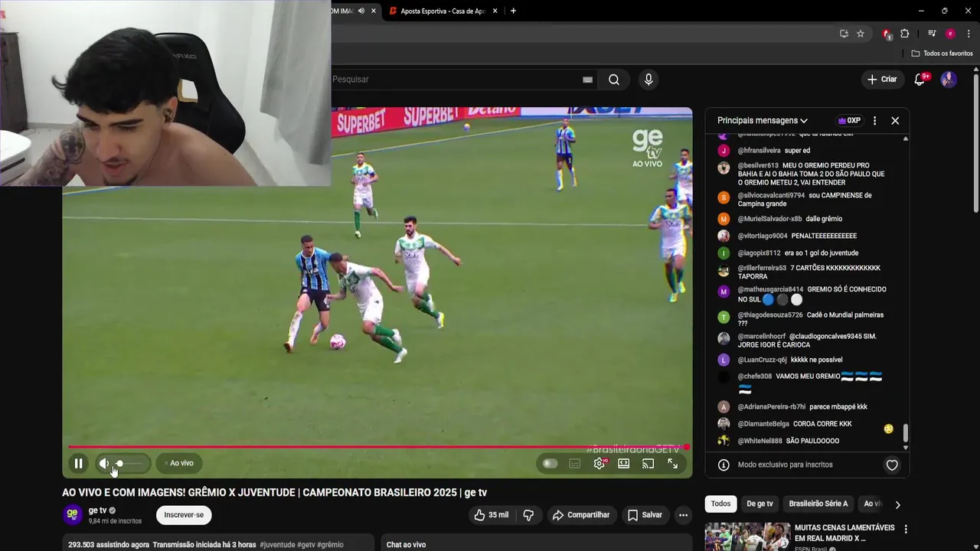Cast video to a TV device

point(648,463)
